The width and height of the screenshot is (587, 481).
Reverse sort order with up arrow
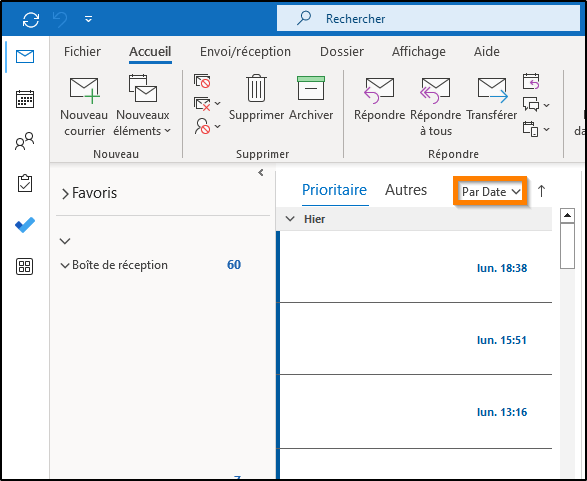tap(541, 191)
